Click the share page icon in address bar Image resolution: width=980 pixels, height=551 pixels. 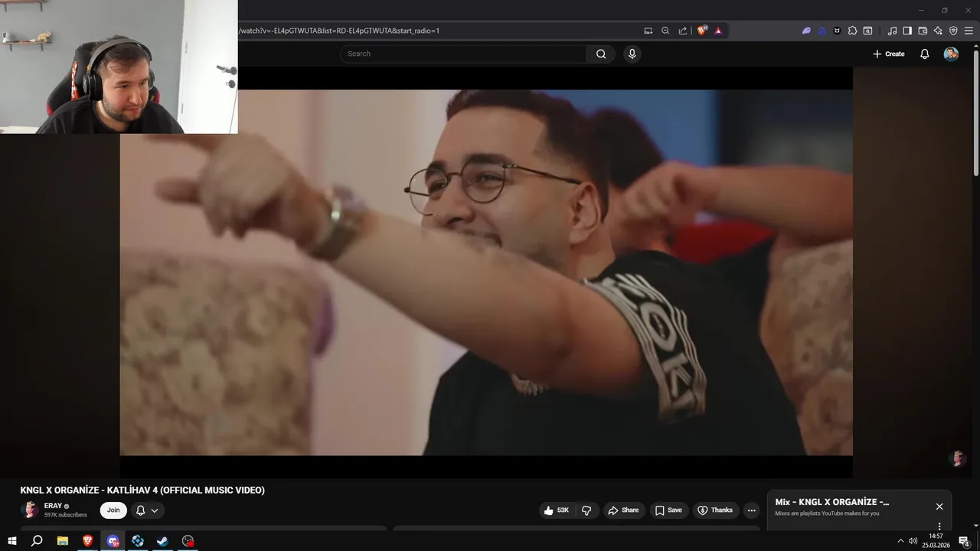point(683,31)
